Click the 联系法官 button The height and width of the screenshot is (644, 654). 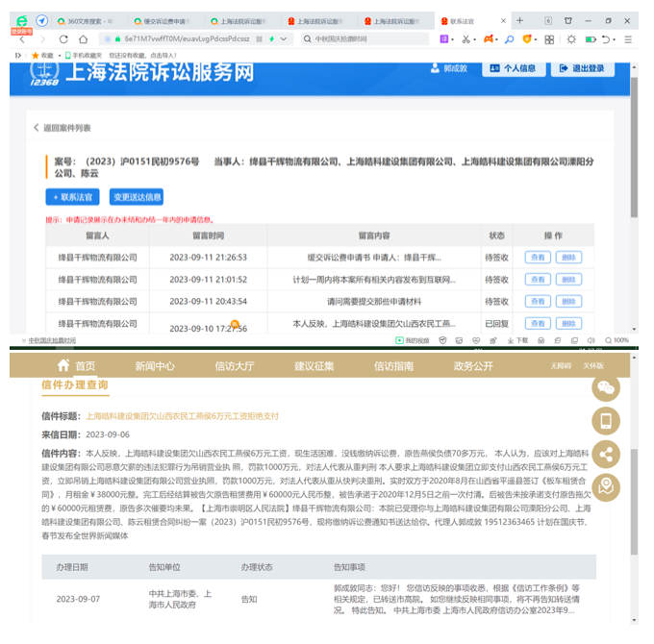72,197
